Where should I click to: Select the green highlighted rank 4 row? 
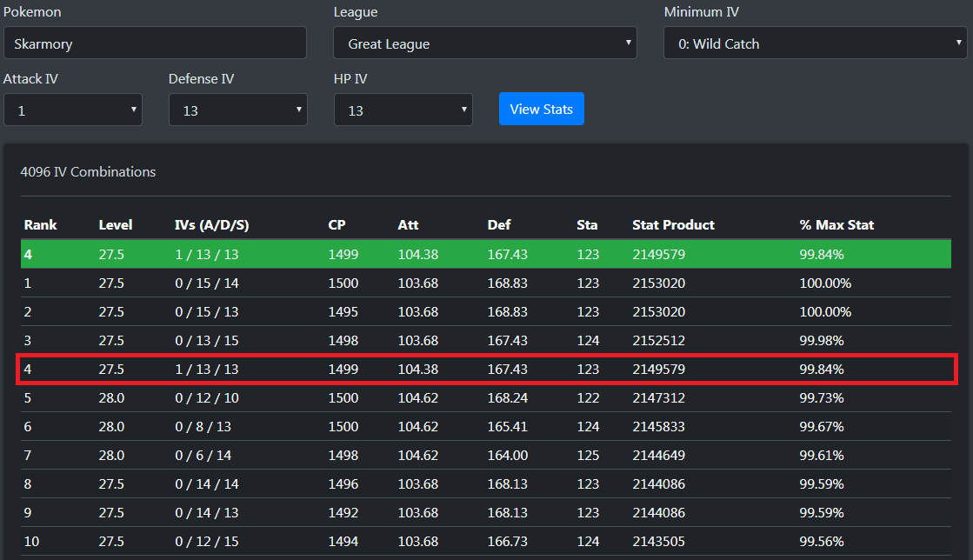pyautogui.click(x=486, y=255)
